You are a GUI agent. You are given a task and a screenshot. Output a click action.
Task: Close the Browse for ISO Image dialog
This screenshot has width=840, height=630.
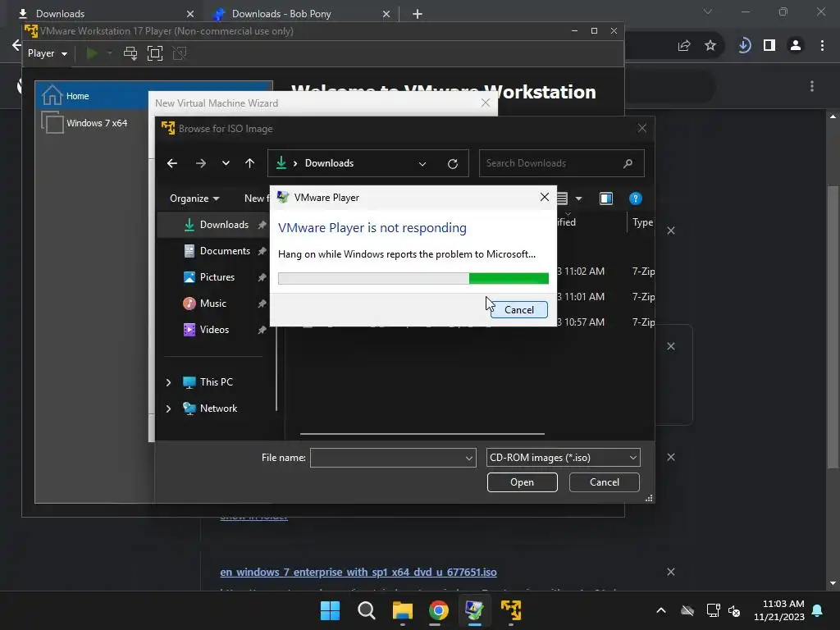[641, 128]
